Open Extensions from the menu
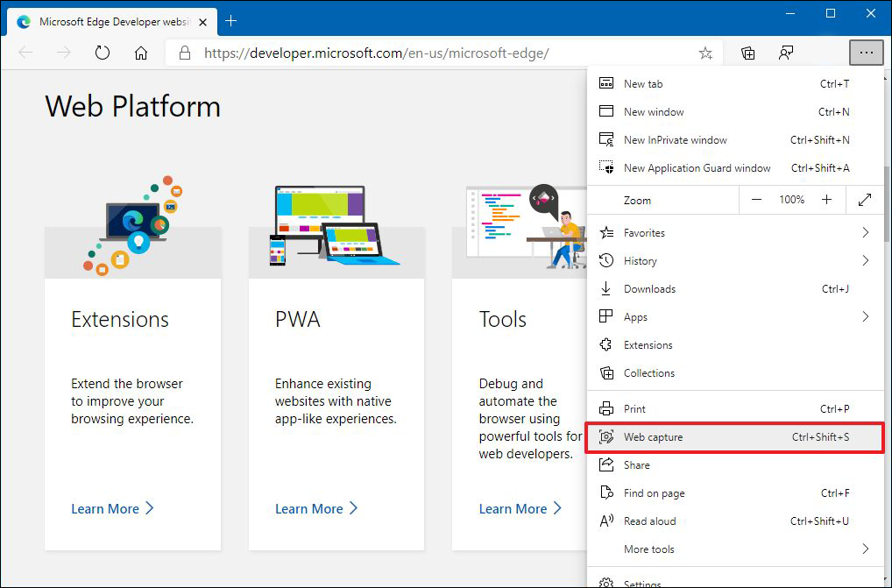892x588 pixels. [x=735, y=345]
